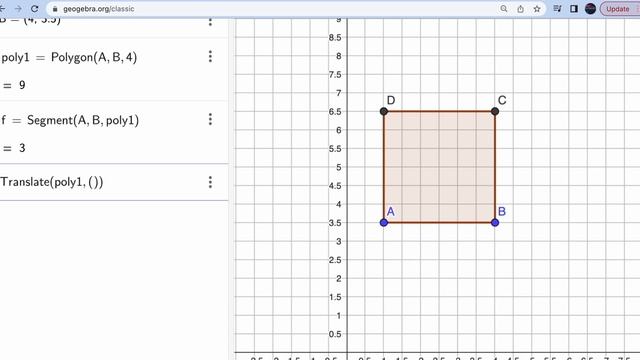Open the Chrome profile avatar
This screenshot has height=360, width=640.
[590, 9]
